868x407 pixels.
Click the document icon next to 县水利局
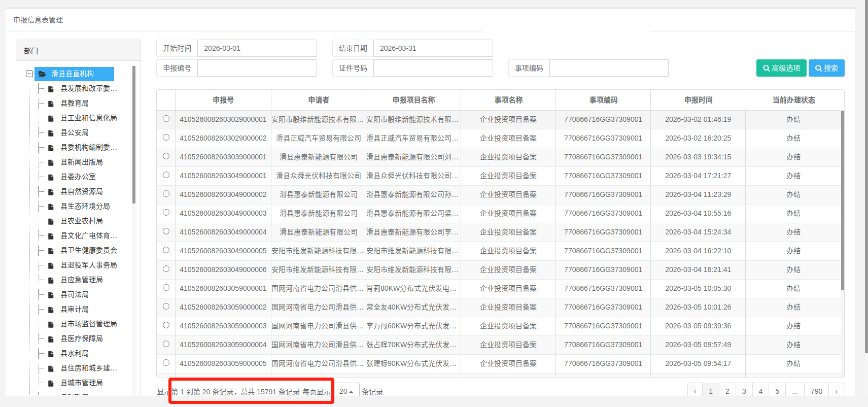coord(51,354)
